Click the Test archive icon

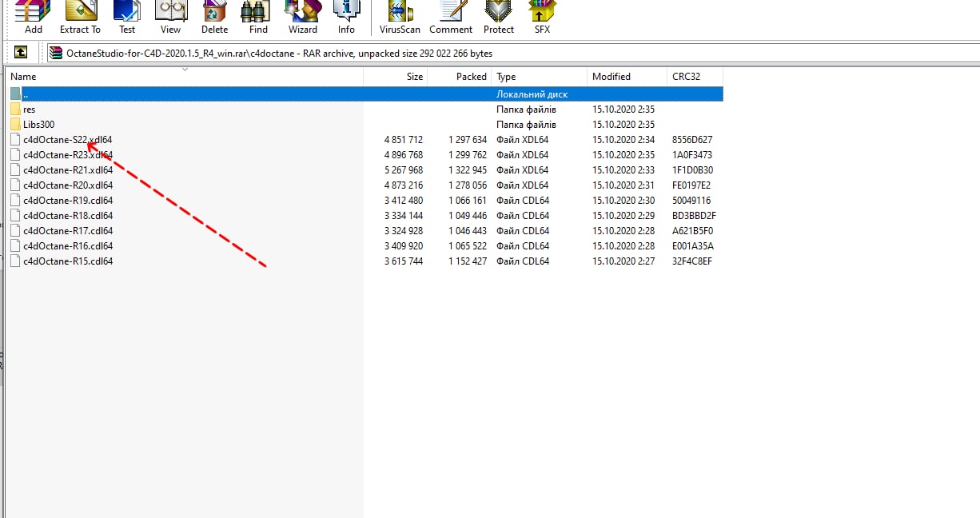[x=126, y=11]
